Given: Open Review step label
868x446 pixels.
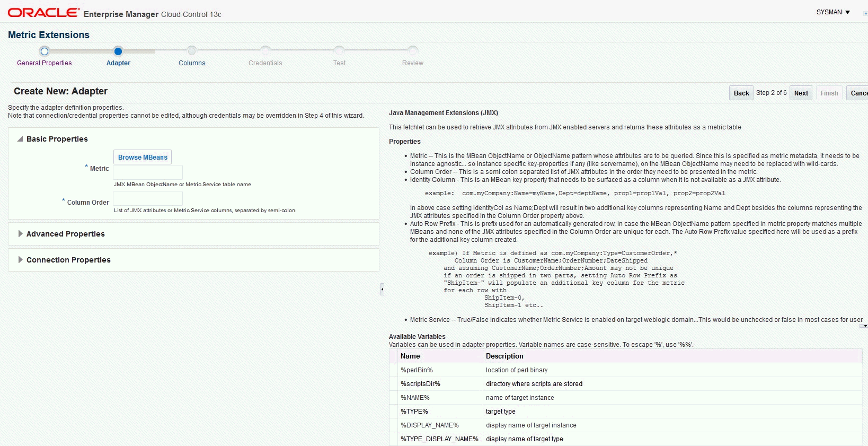Looking at the screenshot, I should tap(413, 63).
